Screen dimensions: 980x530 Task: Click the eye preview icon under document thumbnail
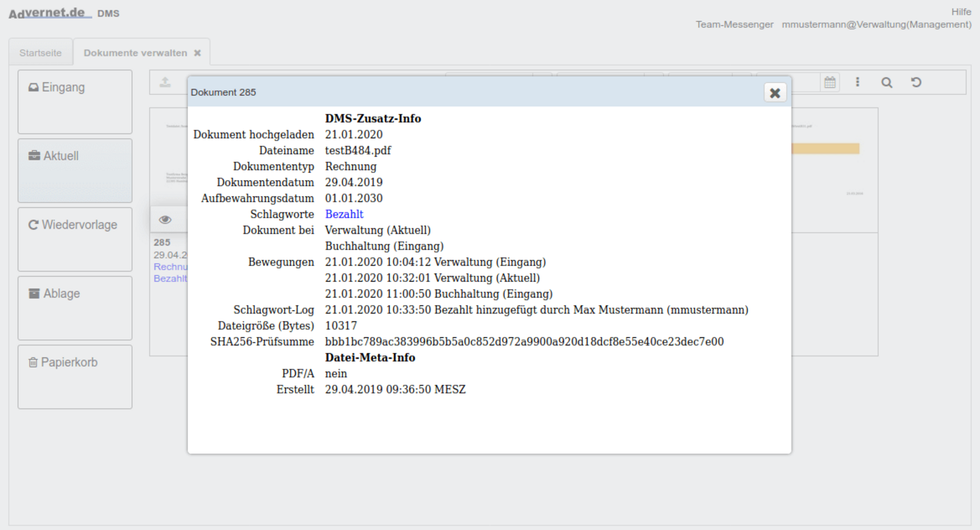[x=165, y=220]
